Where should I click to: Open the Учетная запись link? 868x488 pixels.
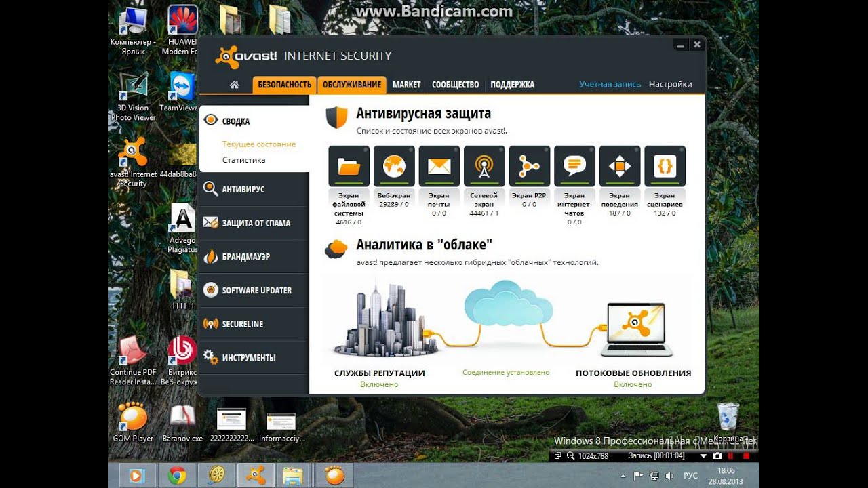pyautogui.click(x=610, y=85)
